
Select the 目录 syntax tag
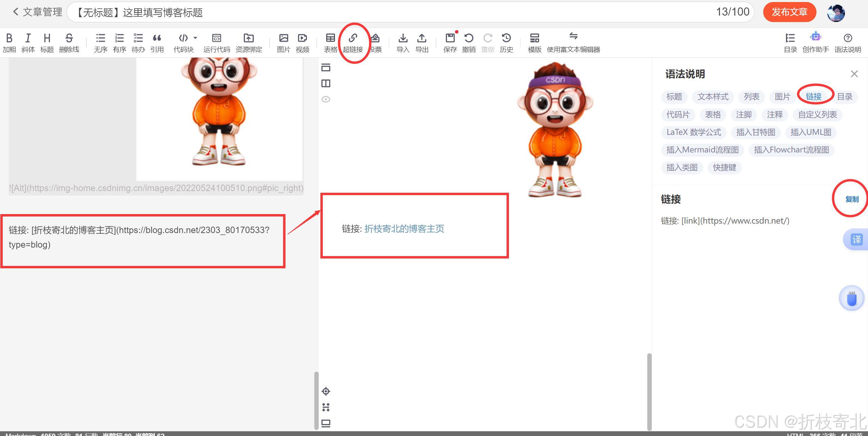[x=845, y=97]
